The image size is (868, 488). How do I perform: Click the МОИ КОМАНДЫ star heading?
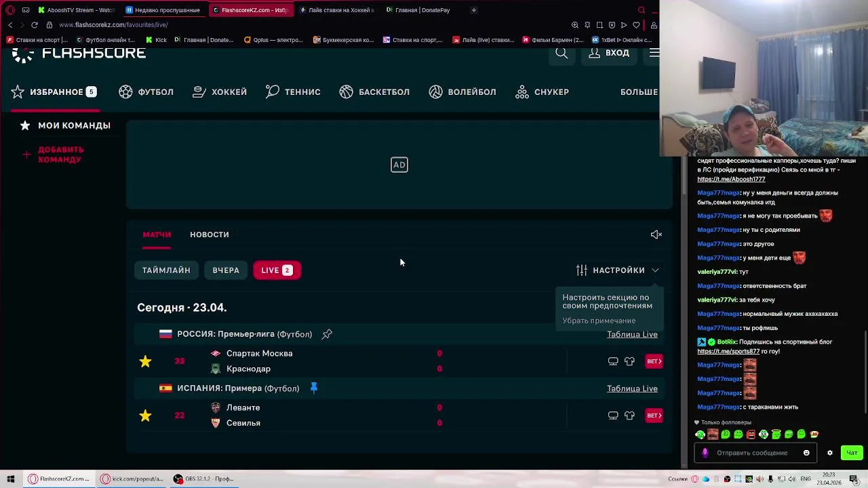pyautogui.click(x=65, y=125)
